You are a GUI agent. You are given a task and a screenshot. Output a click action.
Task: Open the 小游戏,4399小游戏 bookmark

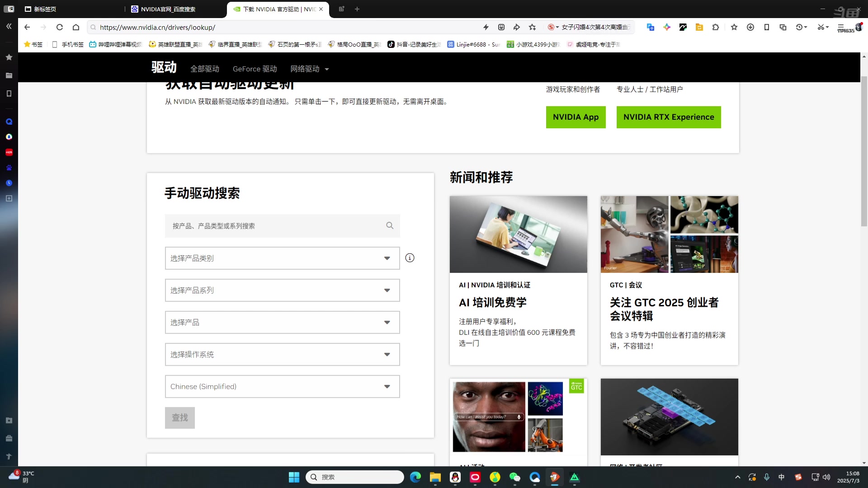click(x=533, y=44)
